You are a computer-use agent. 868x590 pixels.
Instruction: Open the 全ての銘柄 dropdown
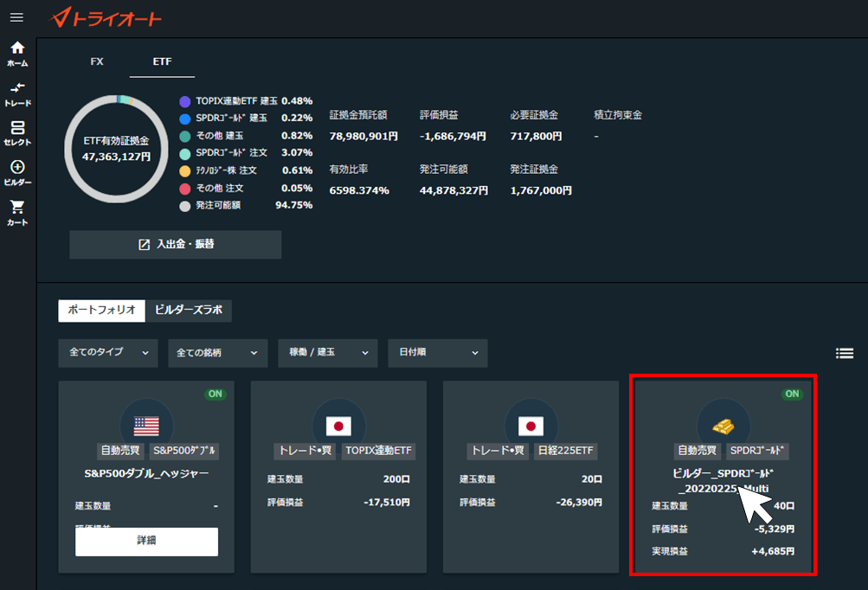click(217, 353)
